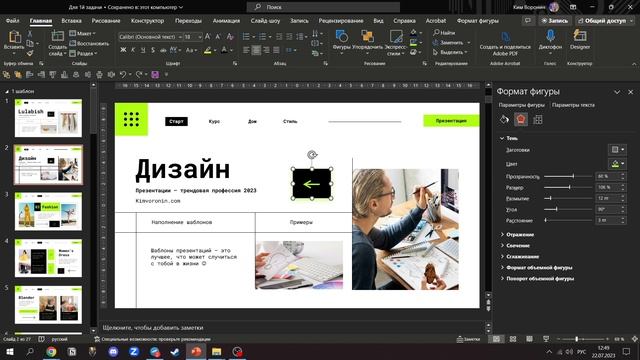Clear all text formatting icon
640x360 pixels.
click(230, 37)
